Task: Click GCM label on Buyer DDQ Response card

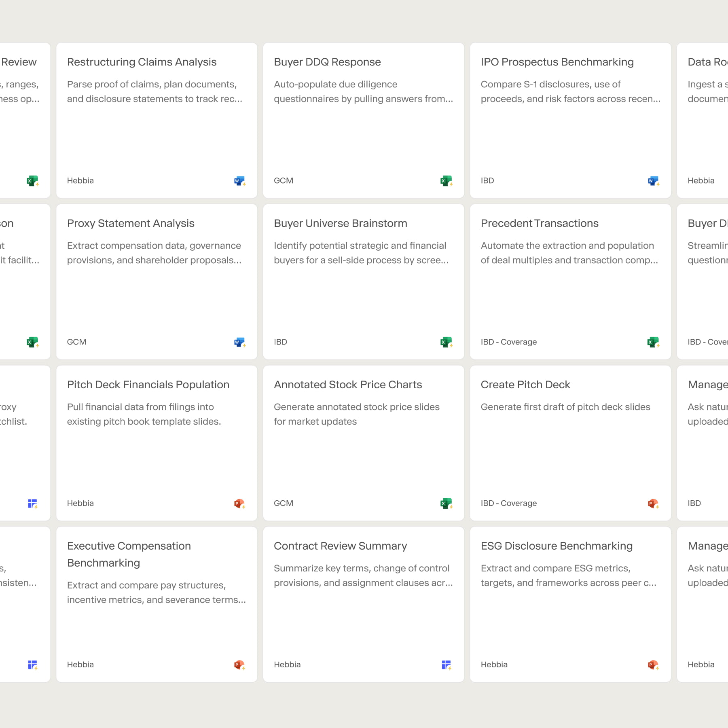Action: click(x=284, y=180)
